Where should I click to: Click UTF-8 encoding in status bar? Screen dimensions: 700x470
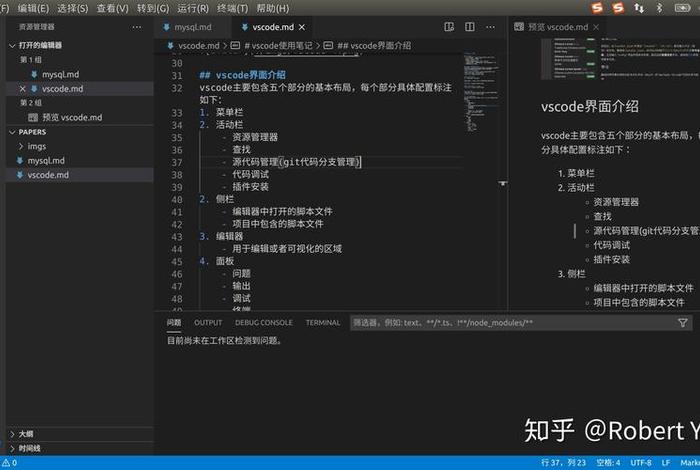641,463
